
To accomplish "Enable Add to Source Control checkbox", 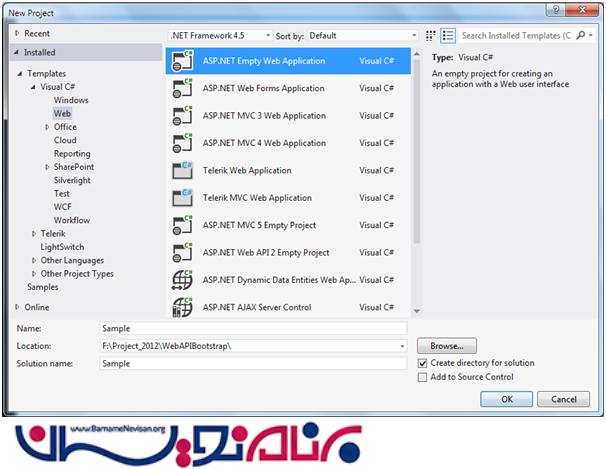I will [x=422, y=377].
